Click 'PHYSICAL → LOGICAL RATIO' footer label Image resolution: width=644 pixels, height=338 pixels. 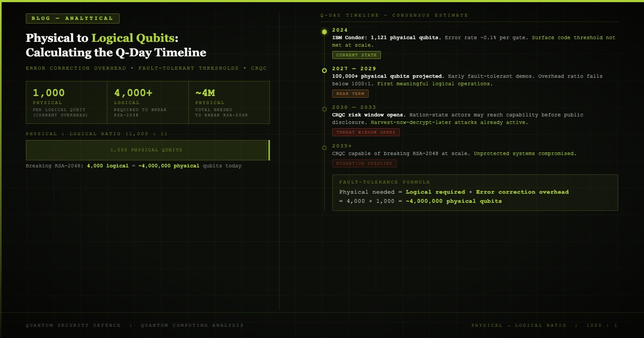[519, 325]
